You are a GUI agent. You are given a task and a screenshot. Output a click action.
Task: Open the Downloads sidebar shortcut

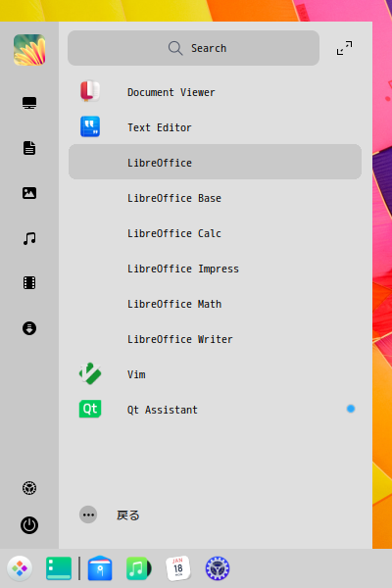(29, 328)
